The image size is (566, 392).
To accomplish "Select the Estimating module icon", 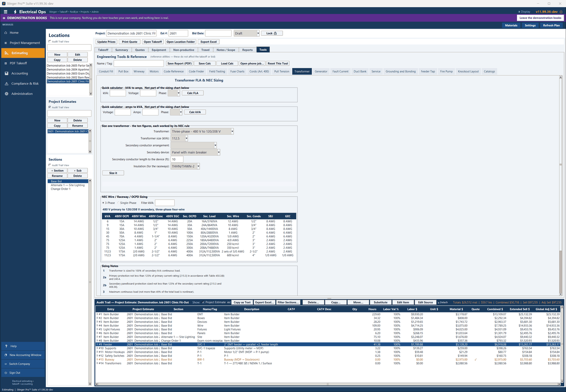I will click(x=6, y=53).
